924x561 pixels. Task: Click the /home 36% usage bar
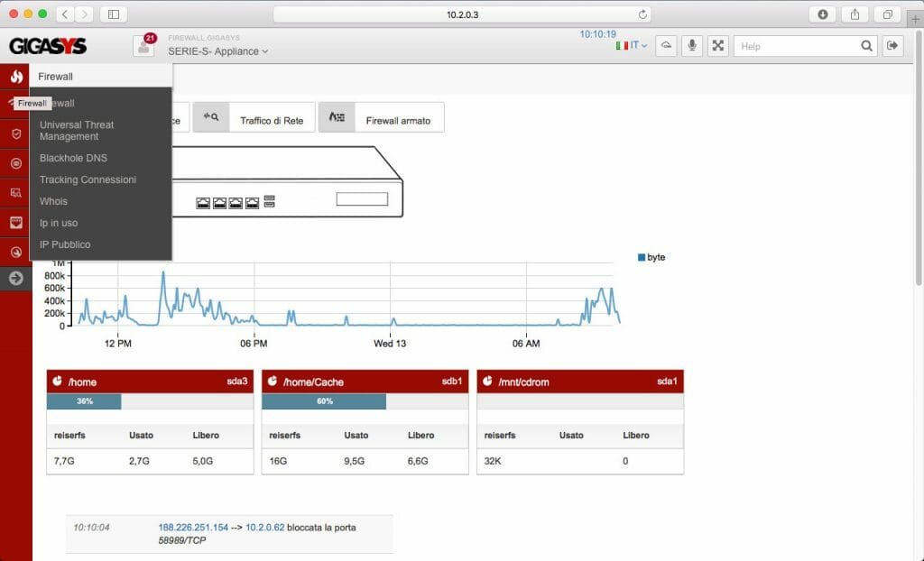(150, 401)
